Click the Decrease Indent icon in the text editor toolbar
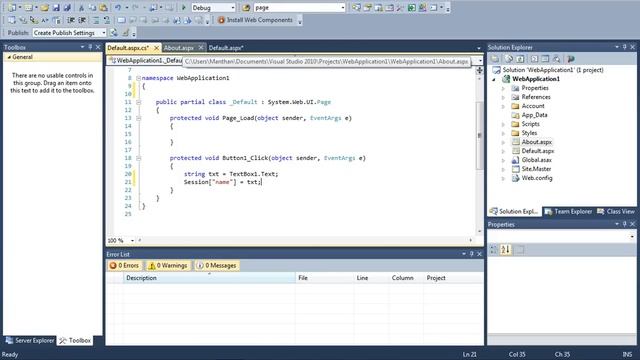Screen dimensions: 640x360 [x=71, y=20]
